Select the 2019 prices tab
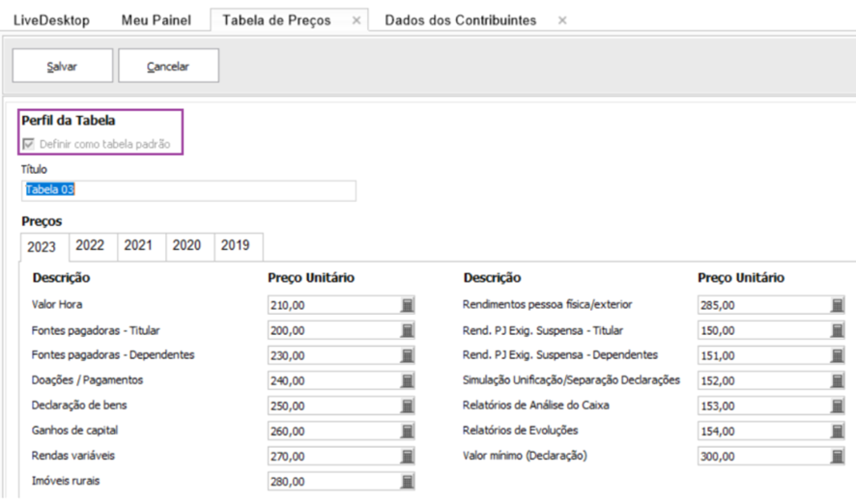 [x=236, y=245]
